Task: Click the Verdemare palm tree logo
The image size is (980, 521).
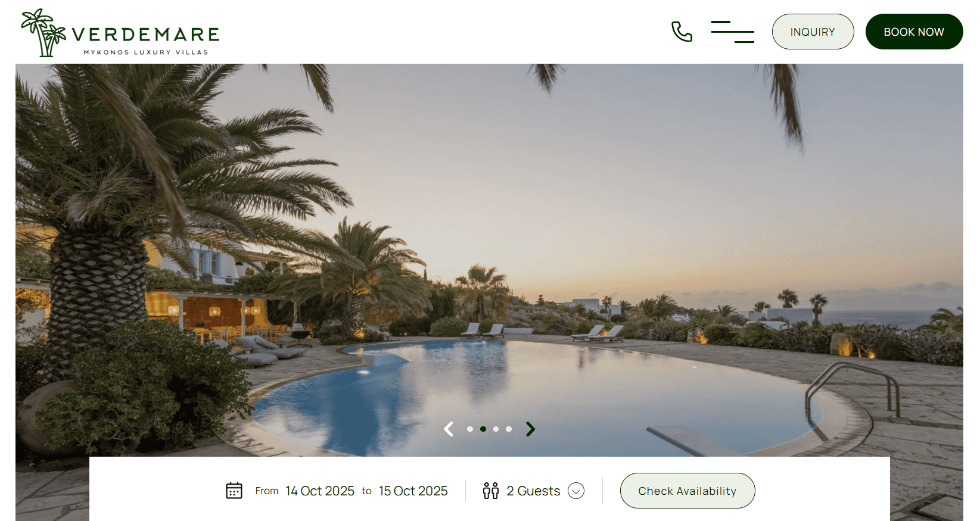Action: [x=43, y=33]
